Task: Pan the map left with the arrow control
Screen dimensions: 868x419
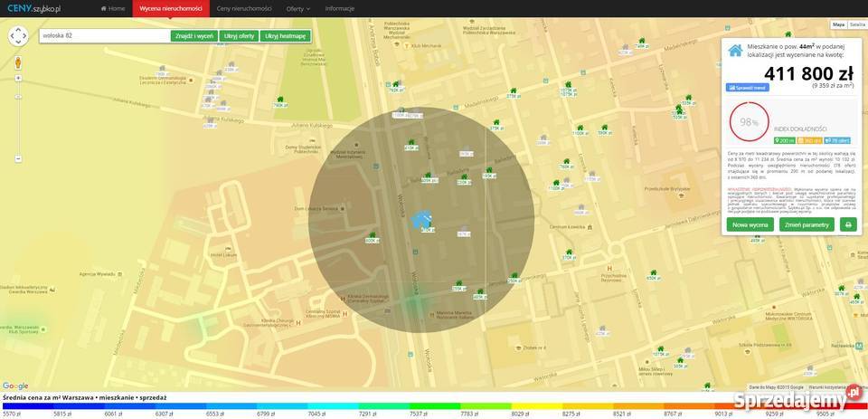Action: point(12,36)
